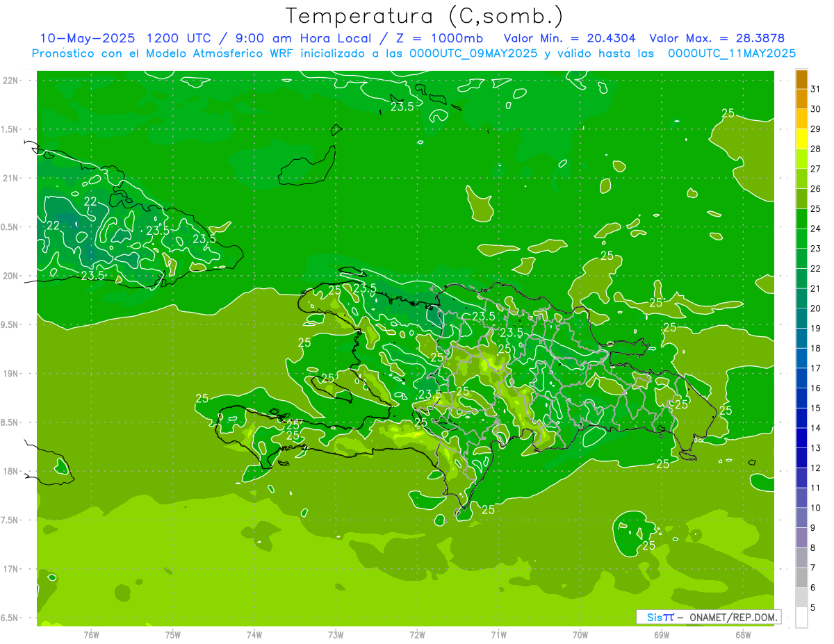834x644 pixels.
Task: Click the '18N' latitude axis label
Action: tap(10, 471)
